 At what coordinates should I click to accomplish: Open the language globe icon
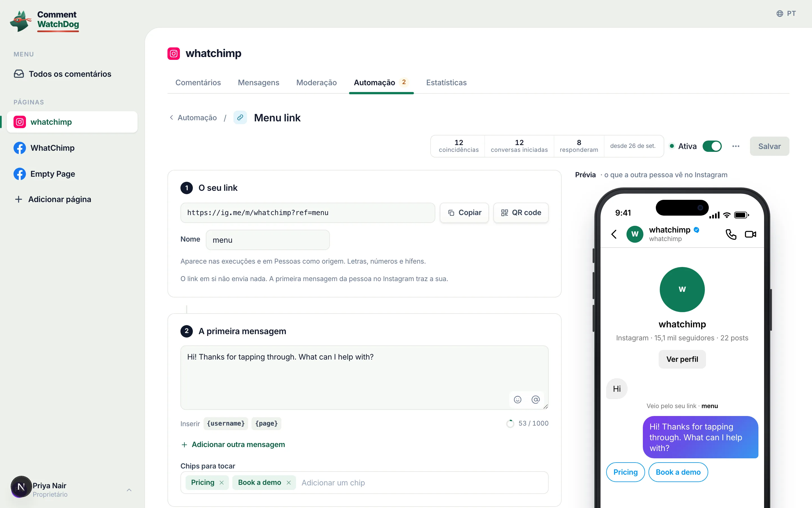780,14
